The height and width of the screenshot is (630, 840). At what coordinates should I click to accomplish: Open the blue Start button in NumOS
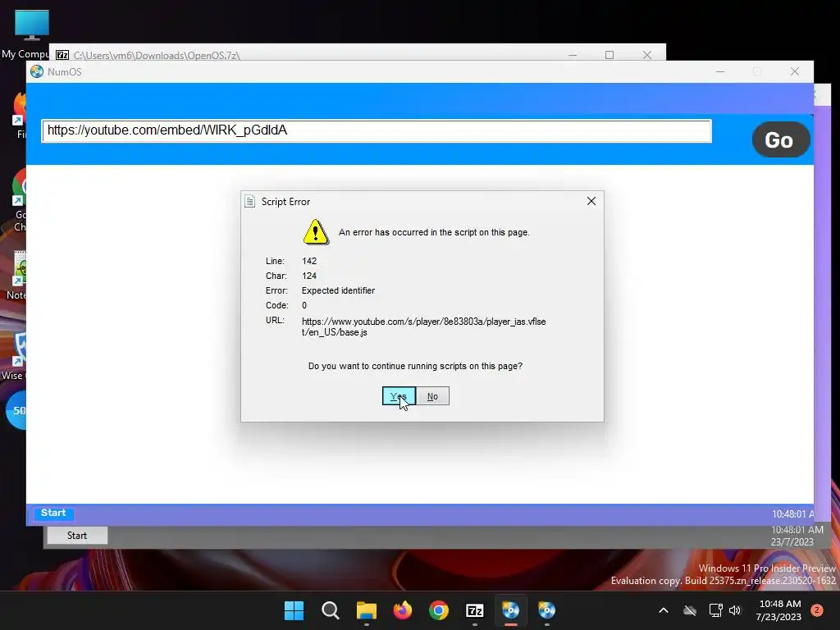point(53,514)
